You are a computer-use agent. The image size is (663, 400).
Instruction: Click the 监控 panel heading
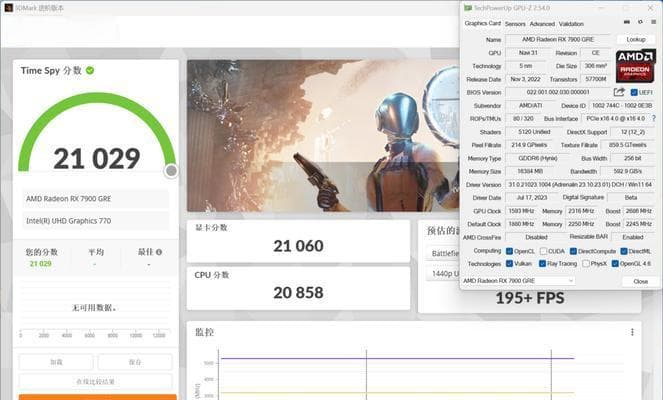(x=205, y=332)
